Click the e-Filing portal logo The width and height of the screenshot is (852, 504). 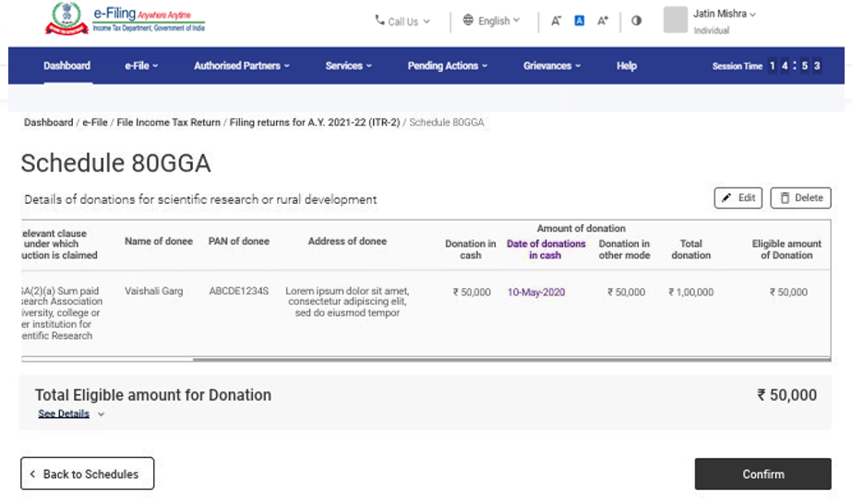pyautogui.click(x=125, y=20)
